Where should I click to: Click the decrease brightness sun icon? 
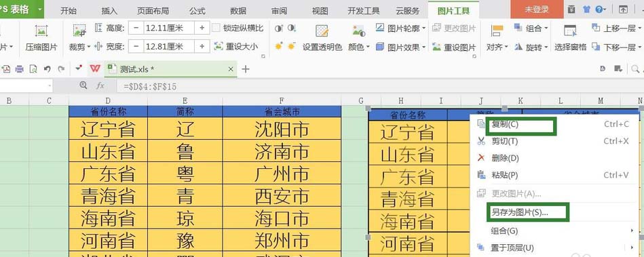pyautogui.click(x=292, y=46)
